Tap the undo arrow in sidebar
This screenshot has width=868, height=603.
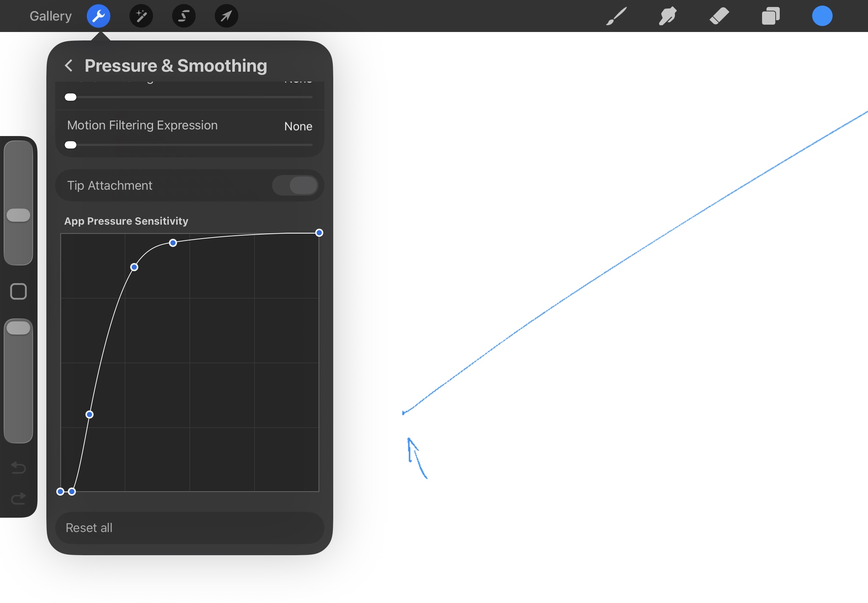click(x=18, y=468)
